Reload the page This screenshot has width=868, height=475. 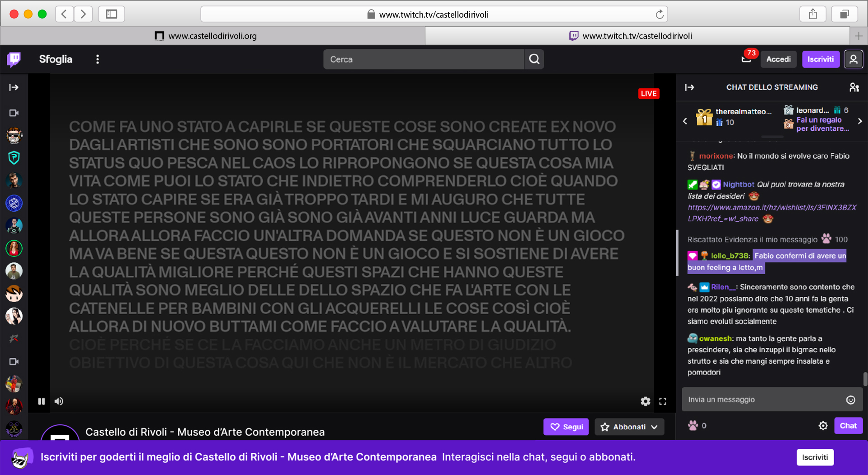pos(660,14)
